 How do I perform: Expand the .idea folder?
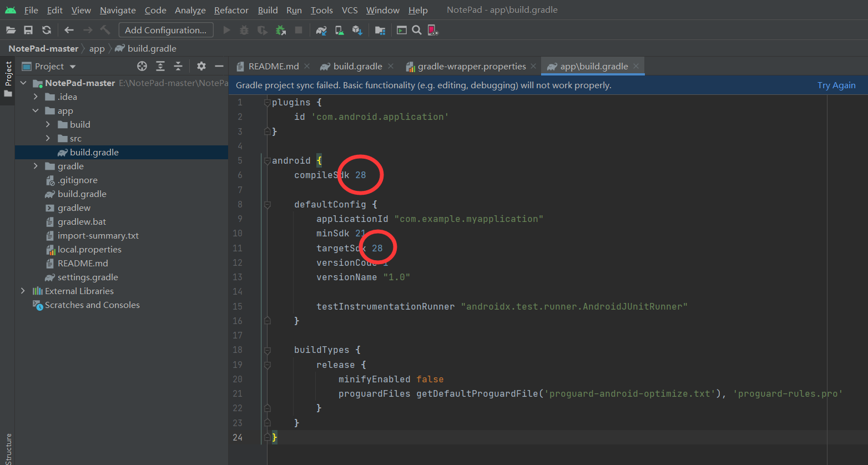(36, 97)
